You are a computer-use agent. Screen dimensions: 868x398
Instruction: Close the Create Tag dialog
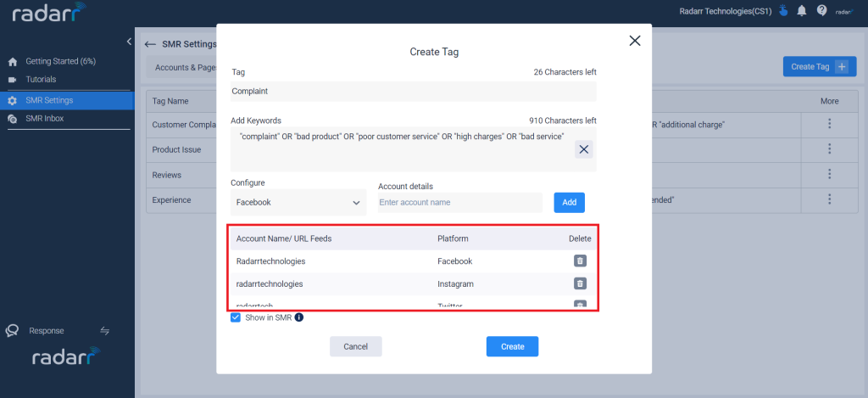coord(634,41)
